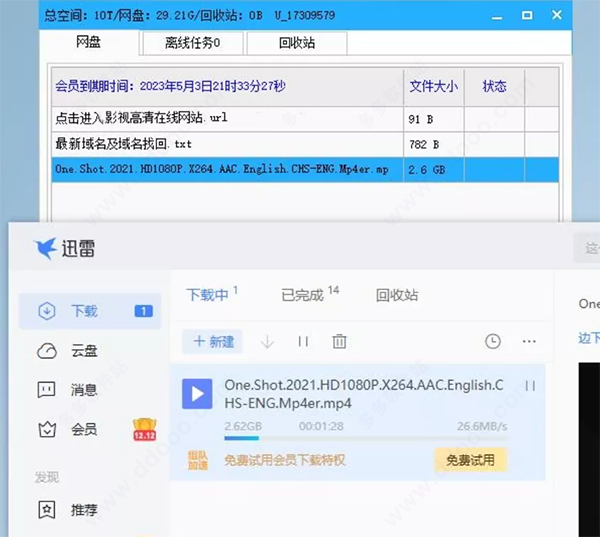Screen dimensions: 600x537
Task: Click the 26.6MB/s download speed
Action: pos(482,426)
